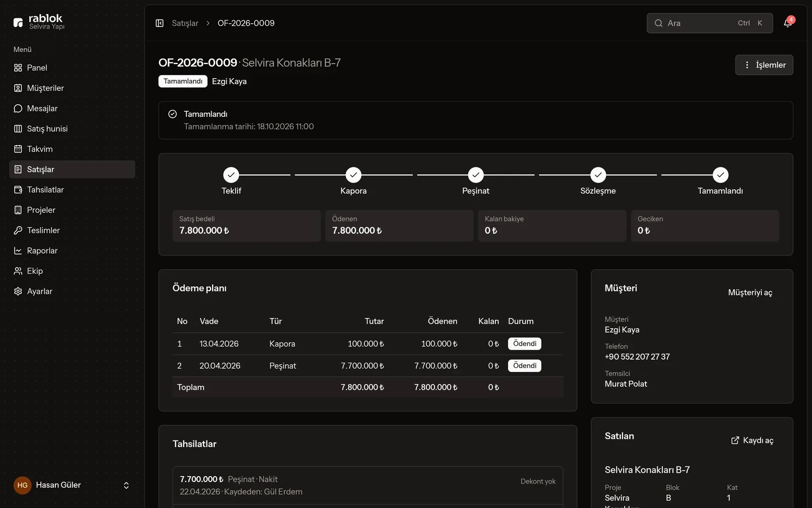The image size is (812, 508).
Task: Click the Sözleşme step checkmark
Action: click(x=598, y=175)
